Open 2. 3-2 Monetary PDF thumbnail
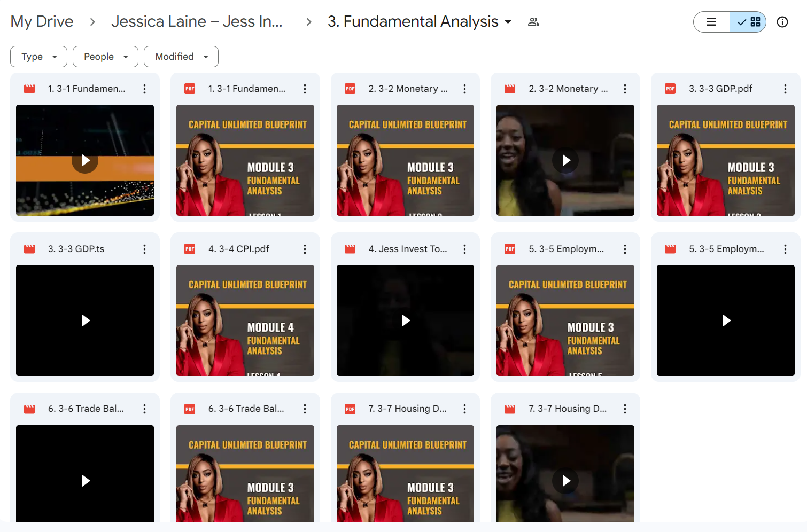Screen dimensions: 807x532 405,160
